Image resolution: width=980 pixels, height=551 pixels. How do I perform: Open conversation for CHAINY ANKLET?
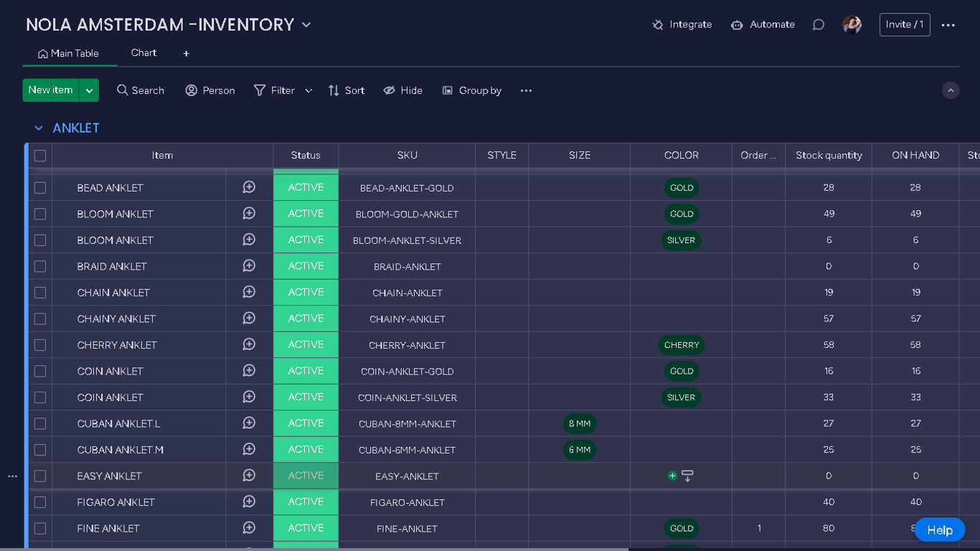point(249,319)
